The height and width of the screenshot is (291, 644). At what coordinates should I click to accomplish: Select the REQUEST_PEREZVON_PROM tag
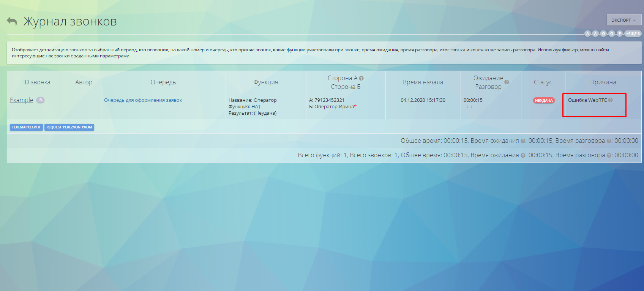click(x=69, y=127)
